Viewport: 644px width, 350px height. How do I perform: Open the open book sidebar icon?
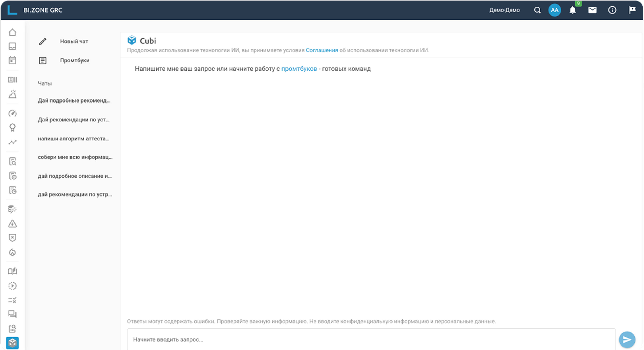12,271
